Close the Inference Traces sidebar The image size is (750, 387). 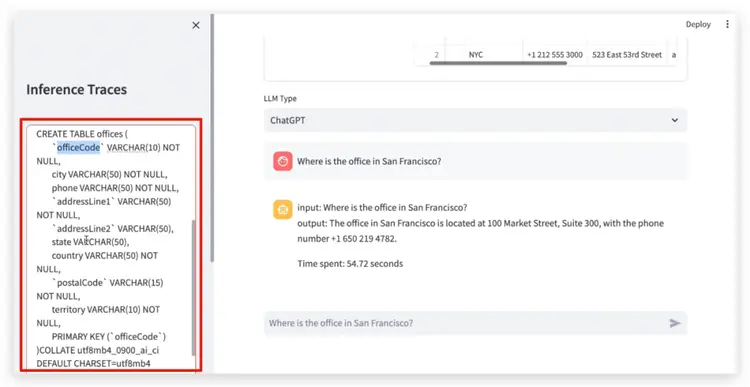tap(196, 25)
